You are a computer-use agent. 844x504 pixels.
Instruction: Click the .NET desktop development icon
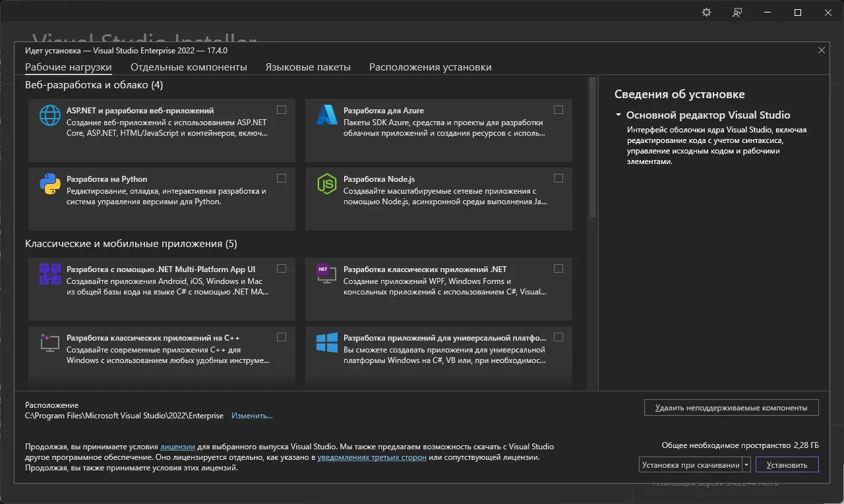[327, 274]
